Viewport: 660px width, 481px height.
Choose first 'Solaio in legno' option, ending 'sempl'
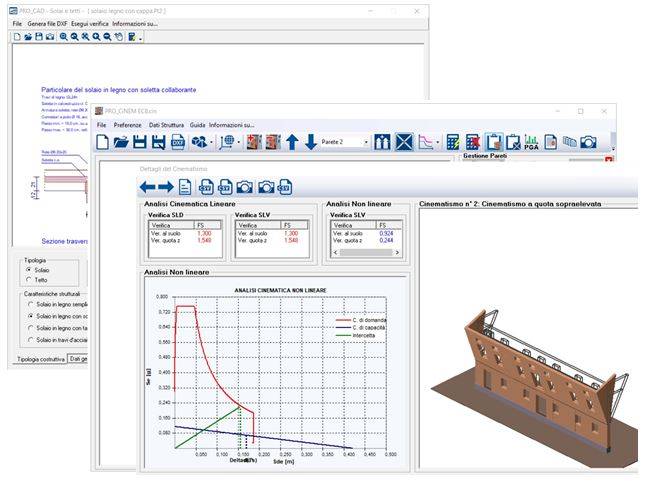pos(30,304)
